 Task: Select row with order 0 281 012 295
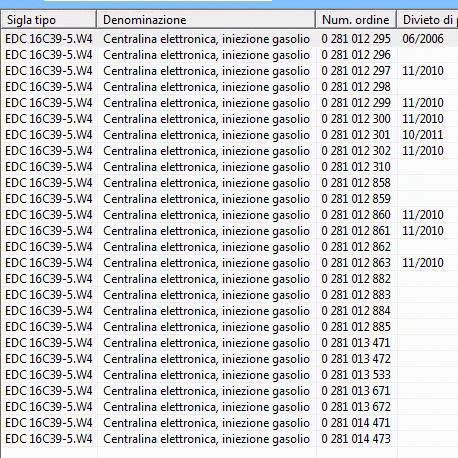(x=230, y=39)
